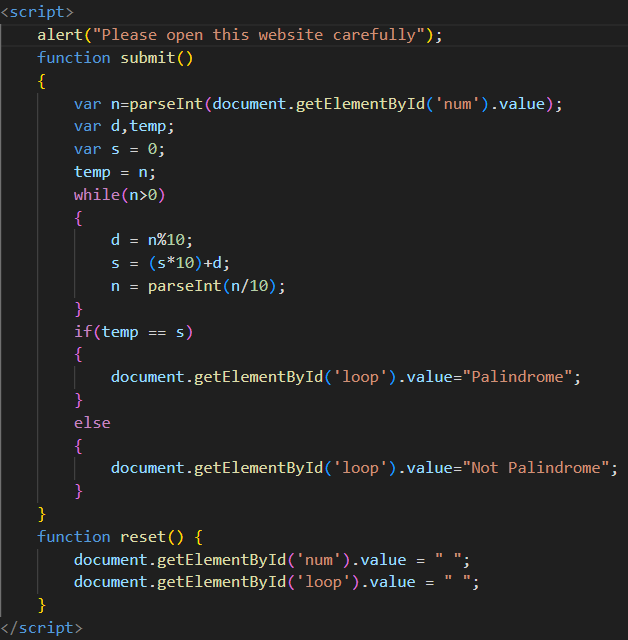
Task: Click the "Palindrome" string in the if block
Action: (x=519, y=377)
